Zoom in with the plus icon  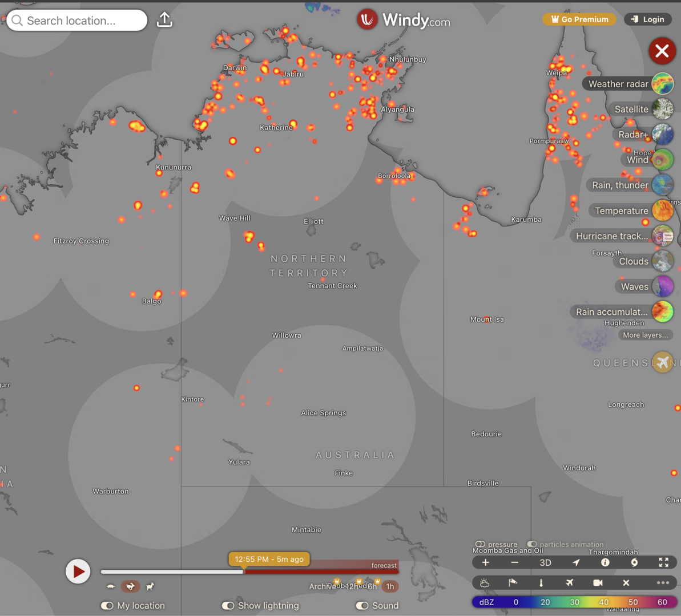click(x=485, y=562)
